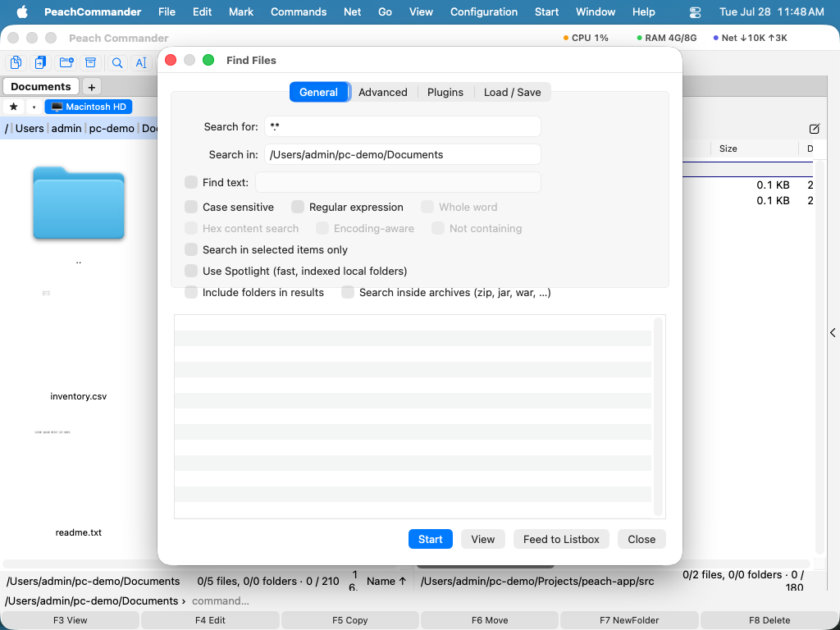Toggle the Case sensitive checkbox

pos(191,207)
